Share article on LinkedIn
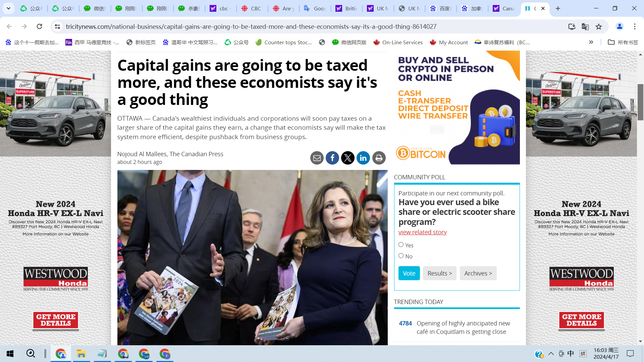This screenshot has width=644, height=362. [363, 158]
